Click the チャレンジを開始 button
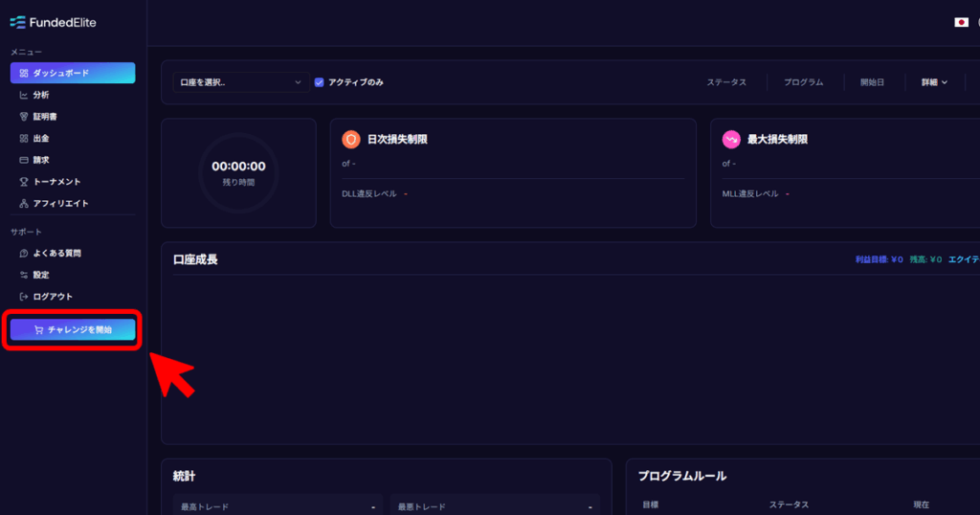The height and width of the screenshot is (515, 980). [x=73, y=329]
